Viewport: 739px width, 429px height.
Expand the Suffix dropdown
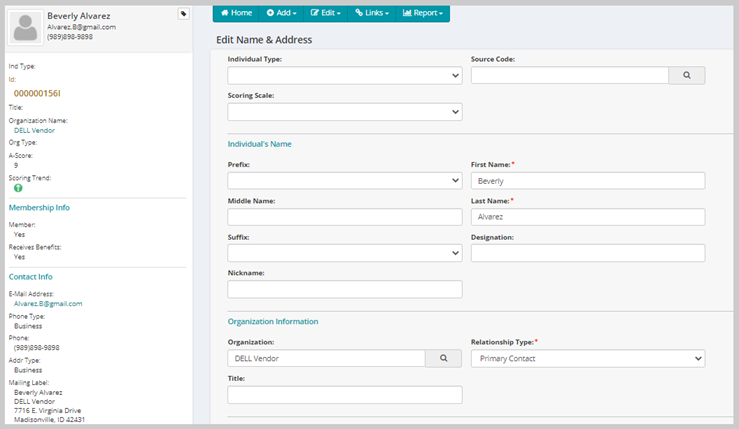pos(345,253)
